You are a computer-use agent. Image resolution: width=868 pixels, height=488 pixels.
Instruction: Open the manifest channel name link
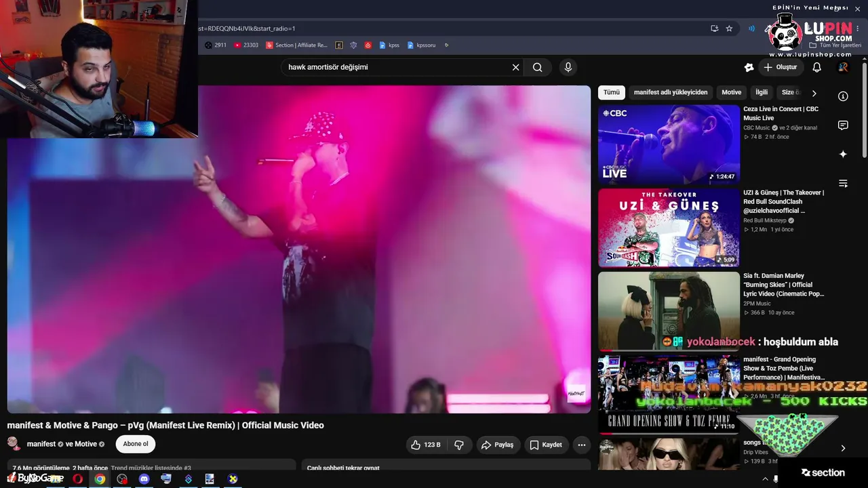pos(41,444)
